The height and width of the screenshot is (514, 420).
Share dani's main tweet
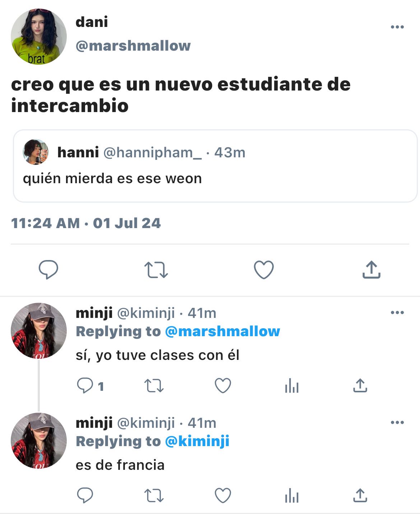pos(371,270)
